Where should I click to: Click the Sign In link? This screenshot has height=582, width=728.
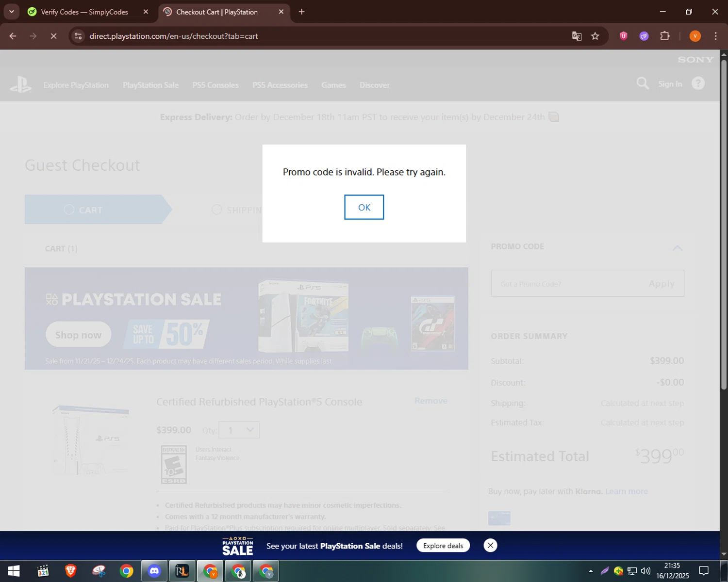tap(670, 84)
